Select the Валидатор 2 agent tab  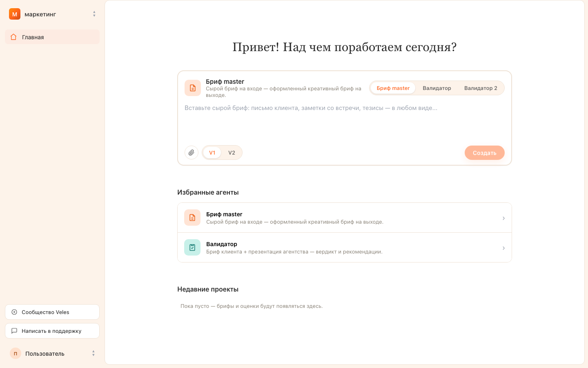click(481, 88)
